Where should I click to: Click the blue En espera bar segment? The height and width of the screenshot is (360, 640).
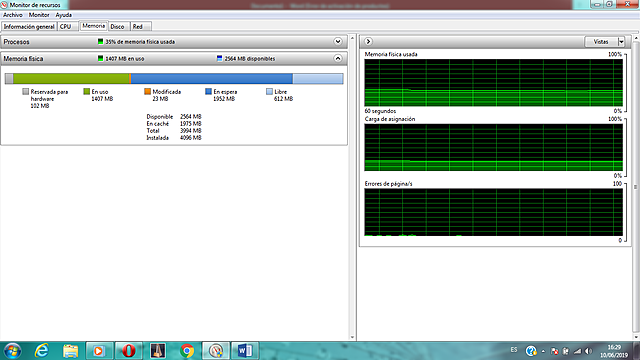coord(211,79)
